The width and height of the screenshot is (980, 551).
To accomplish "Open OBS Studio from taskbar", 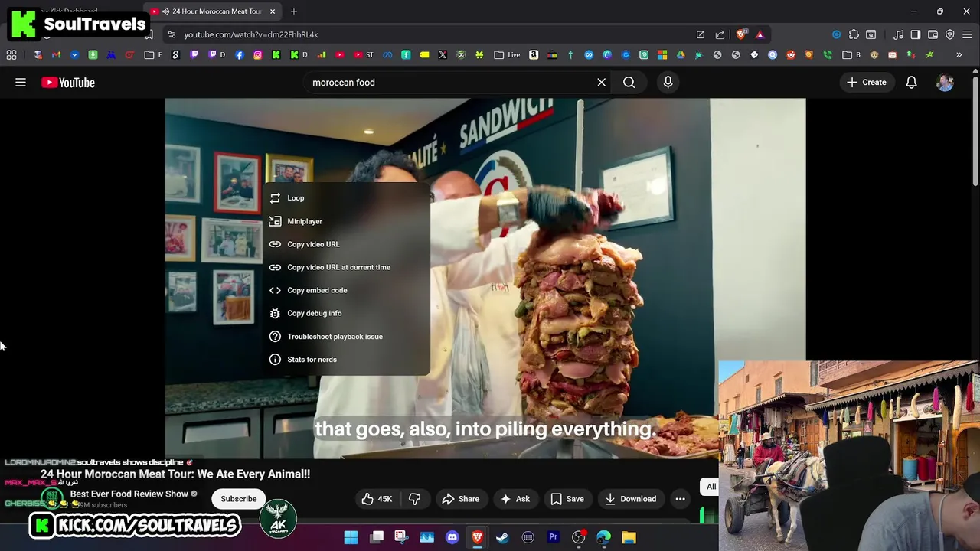I will pos(578,537).
